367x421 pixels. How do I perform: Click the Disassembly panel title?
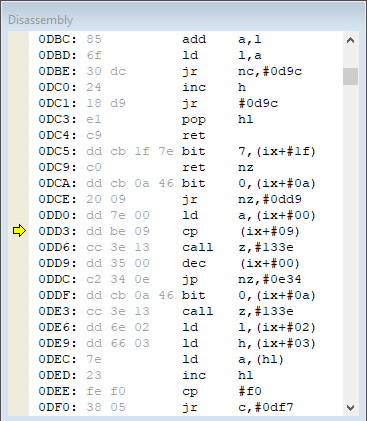point(40,20)
